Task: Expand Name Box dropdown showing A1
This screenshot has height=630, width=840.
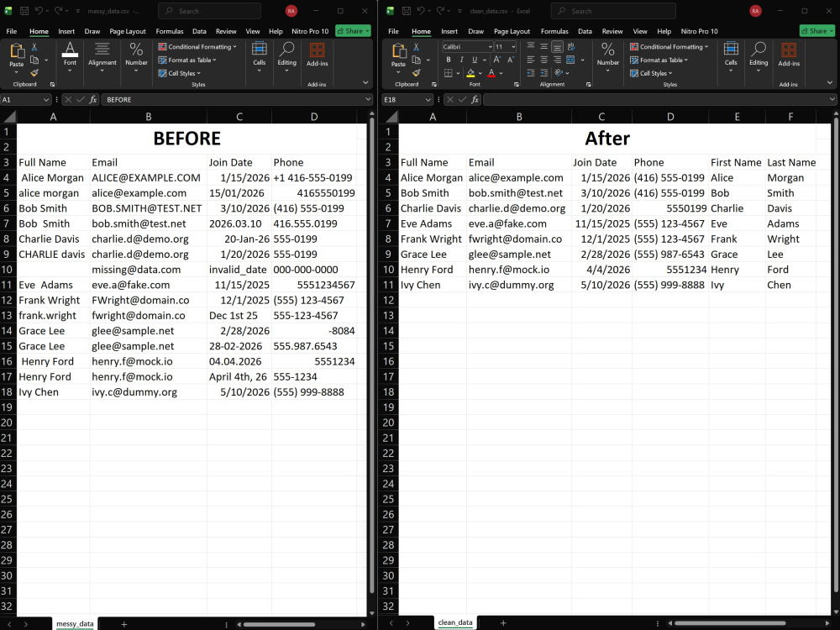Action: point(46,100)
